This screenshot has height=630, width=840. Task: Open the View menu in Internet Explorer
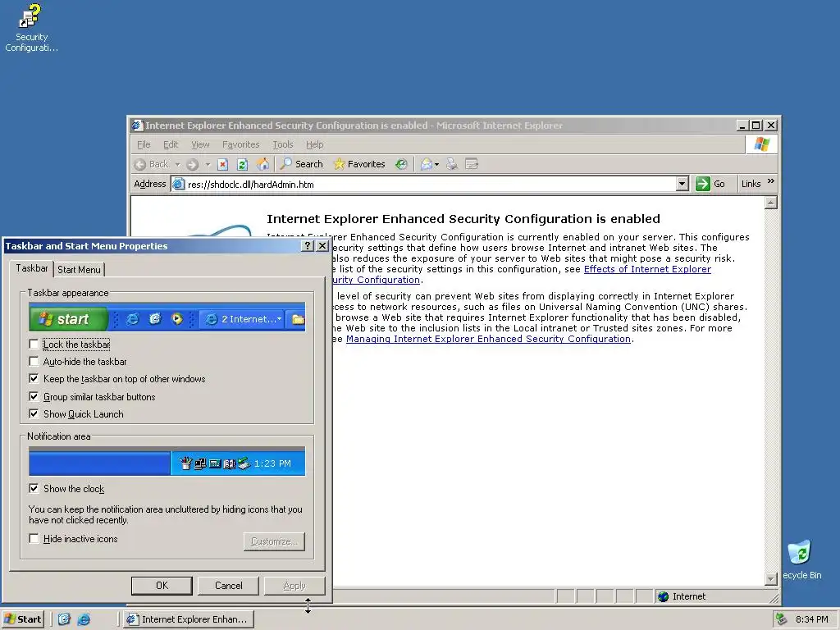[x=200, y=144]
